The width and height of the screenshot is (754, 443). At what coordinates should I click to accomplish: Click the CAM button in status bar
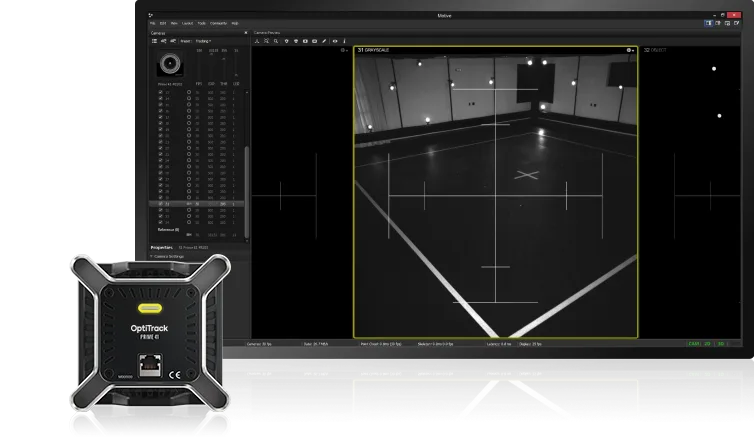point(694,343)
